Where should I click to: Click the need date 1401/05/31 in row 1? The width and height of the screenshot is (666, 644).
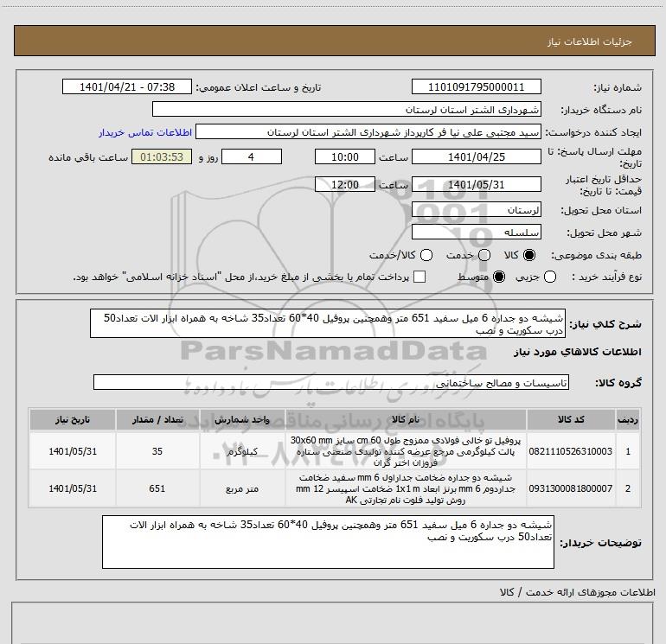[73, 451]
